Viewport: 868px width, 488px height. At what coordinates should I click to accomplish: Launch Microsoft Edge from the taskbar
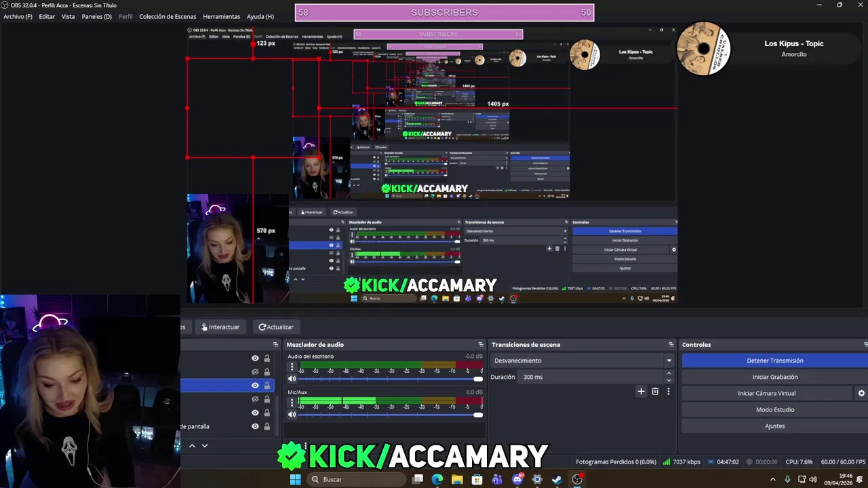point(437,479)
